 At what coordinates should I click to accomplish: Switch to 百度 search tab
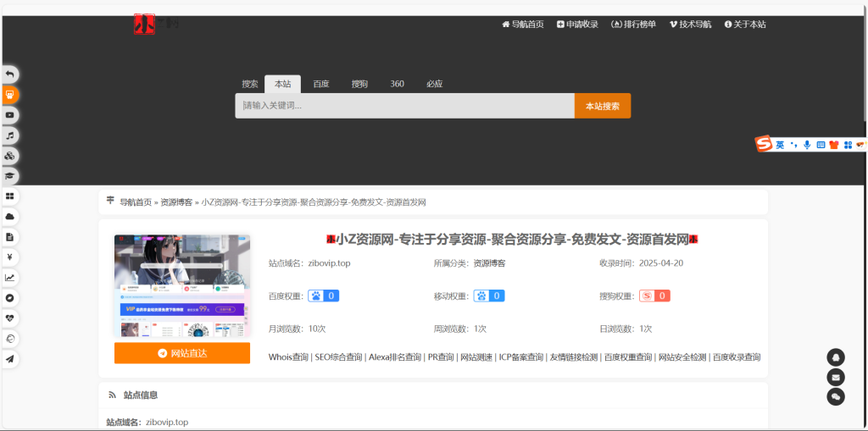[x=320, y=84]
